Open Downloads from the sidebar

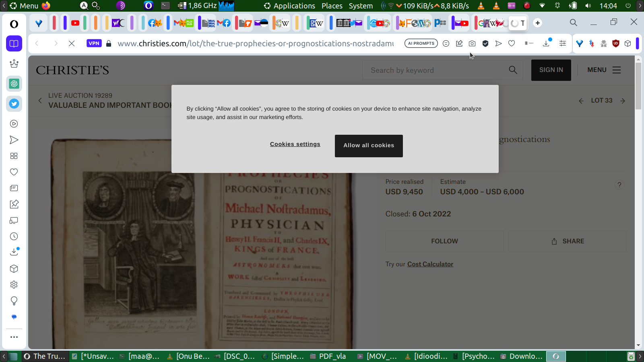click(x=14, y=252)
